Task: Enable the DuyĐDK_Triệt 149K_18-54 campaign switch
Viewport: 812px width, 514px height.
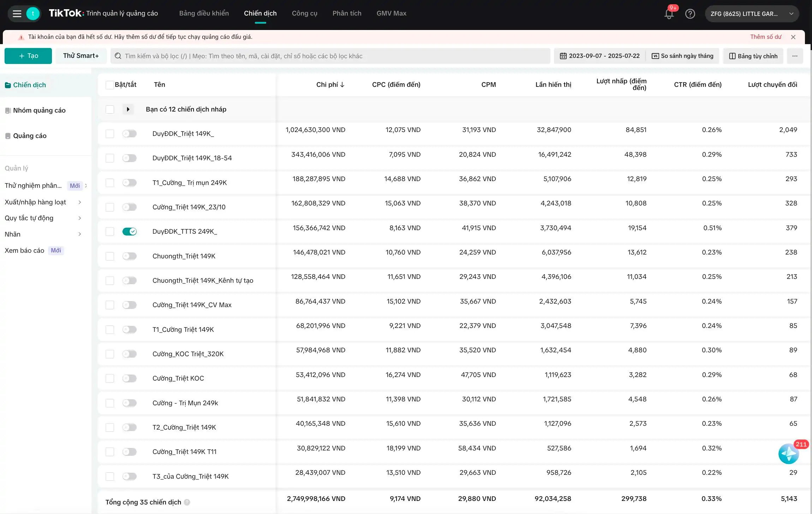Action: click(130, 158)
